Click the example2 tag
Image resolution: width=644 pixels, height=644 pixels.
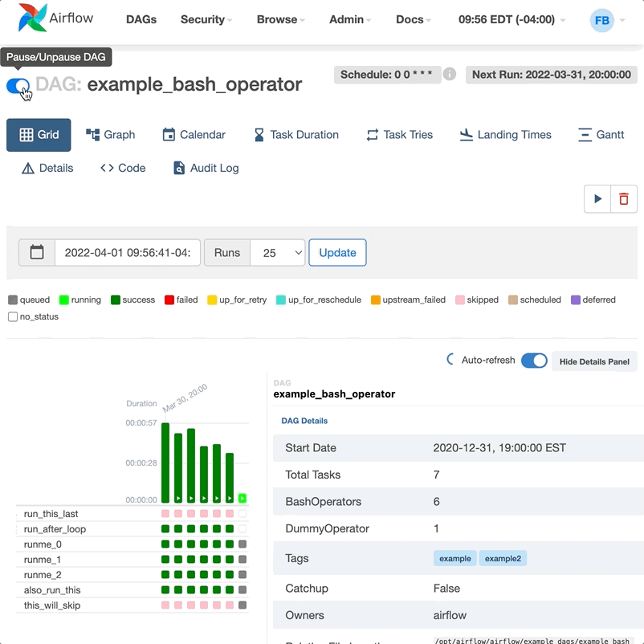point(503,559)
